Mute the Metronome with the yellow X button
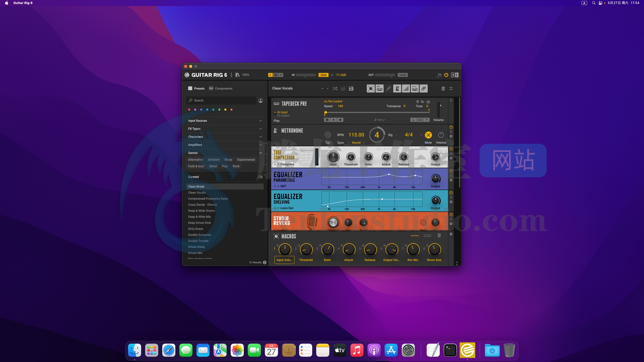The height and width of the screenshot is (362, 644). click(428, 135)
